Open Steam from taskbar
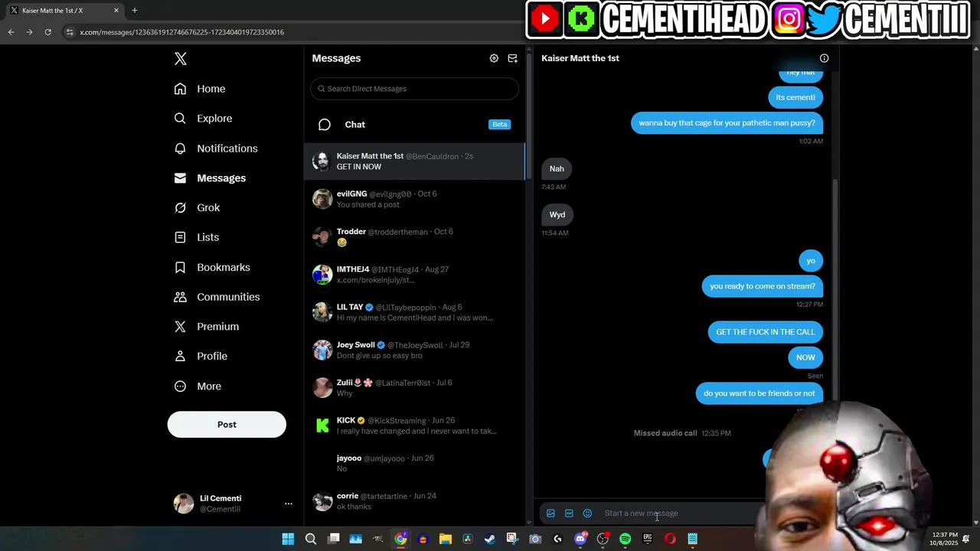The image size is (980, 551). [x=490, y=540]
